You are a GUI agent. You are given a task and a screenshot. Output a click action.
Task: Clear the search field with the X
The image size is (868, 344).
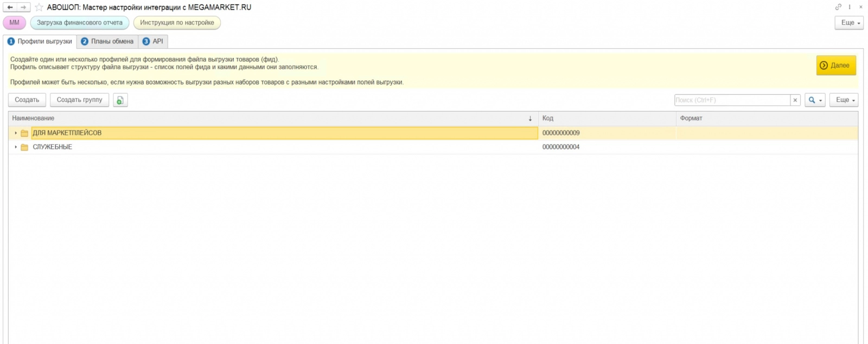click(795, 100)
